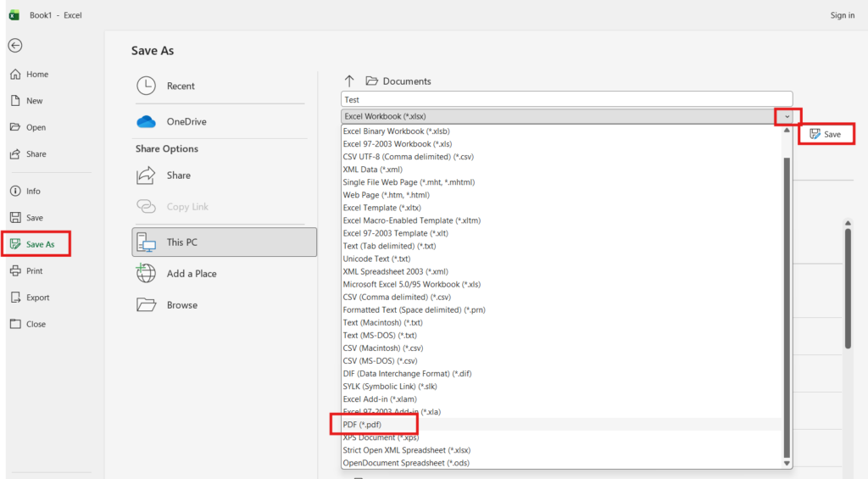The image size is (868, 479).
Task: Select Save As in left menu
Action: tap(40, 244)
